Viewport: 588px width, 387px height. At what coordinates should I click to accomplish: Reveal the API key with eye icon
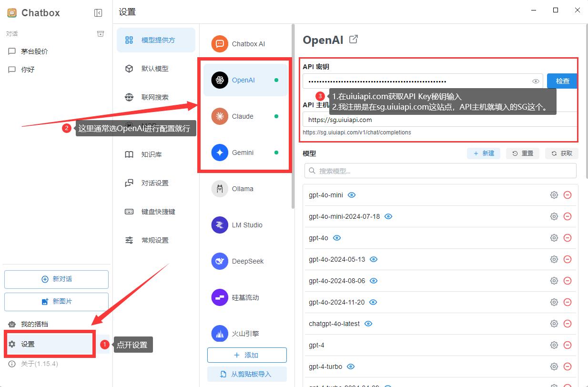[536, 81]
